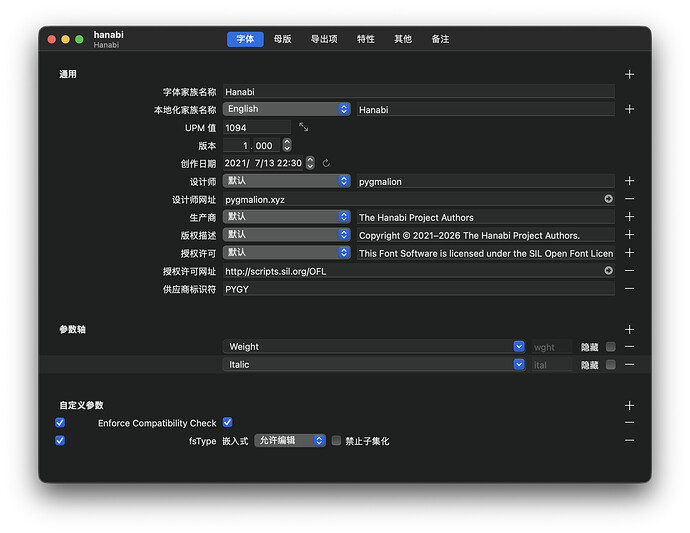Viewport: 690px width, 533px height.
Task: Open license URL via its arrow icon
Action: click(x=608, y=271)
